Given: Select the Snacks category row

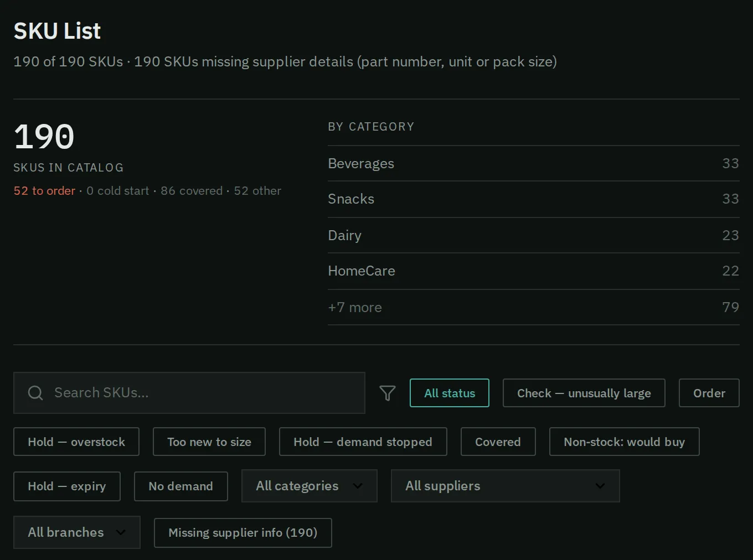Looking at the screenshot, I should click(534, 199).
